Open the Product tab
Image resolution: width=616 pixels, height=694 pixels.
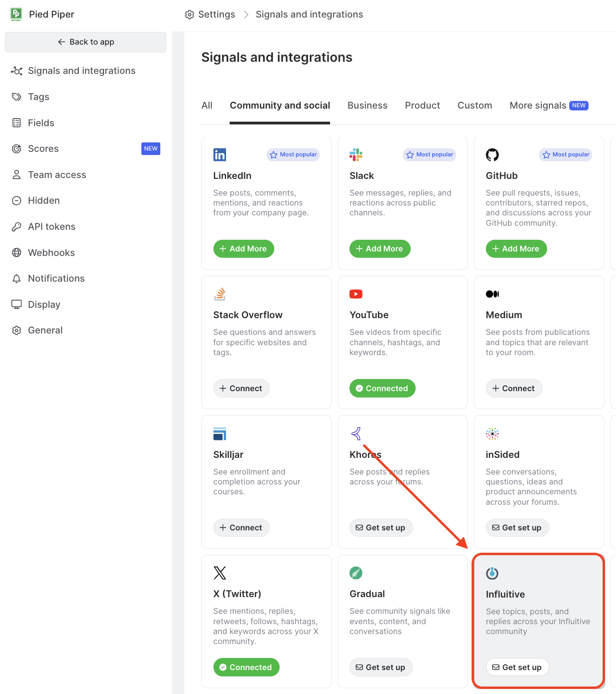click(422, 105)
